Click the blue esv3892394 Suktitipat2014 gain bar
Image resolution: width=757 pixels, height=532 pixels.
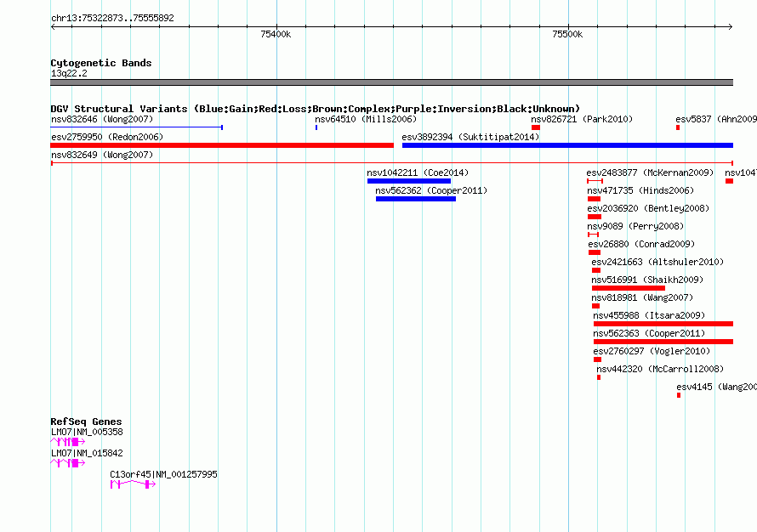point(567,145)
